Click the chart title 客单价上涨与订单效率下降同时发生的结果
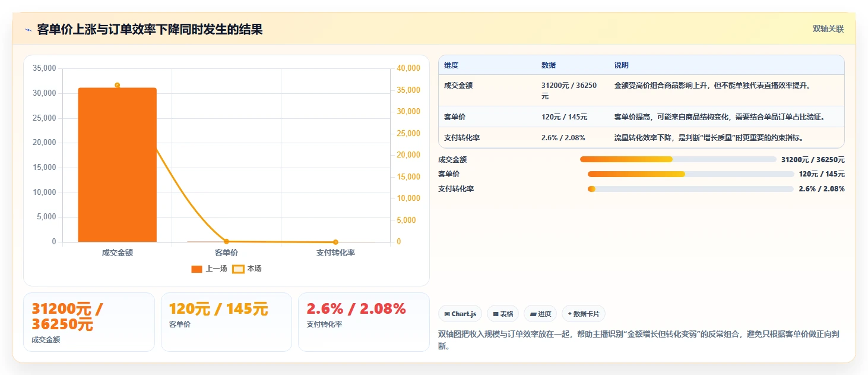868x375 pixels. [150, 29]
